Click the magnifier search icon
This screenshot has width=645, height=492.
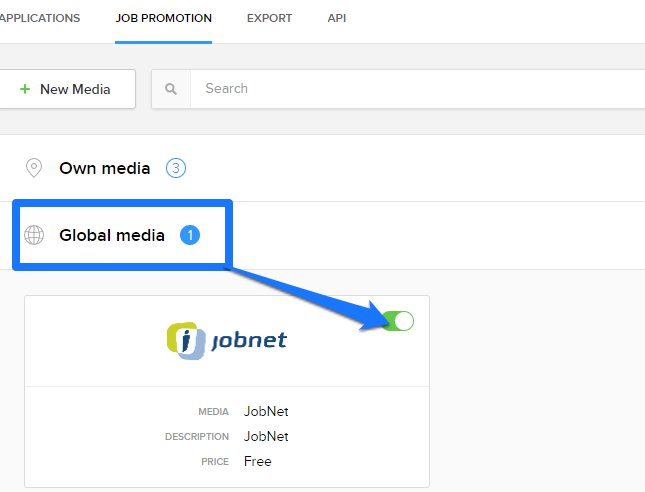[171, 89]
